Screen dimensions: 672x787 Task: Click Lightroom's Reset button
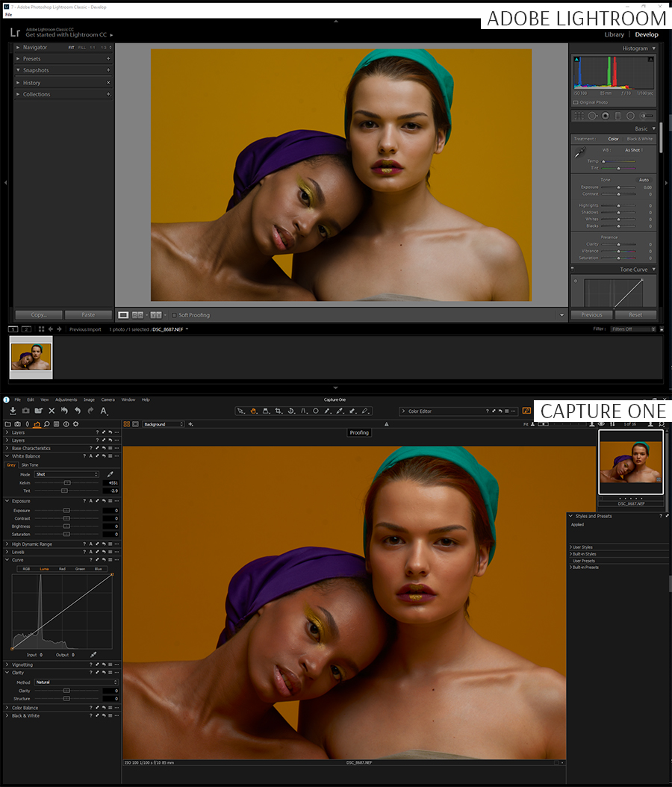pos(635,314)
